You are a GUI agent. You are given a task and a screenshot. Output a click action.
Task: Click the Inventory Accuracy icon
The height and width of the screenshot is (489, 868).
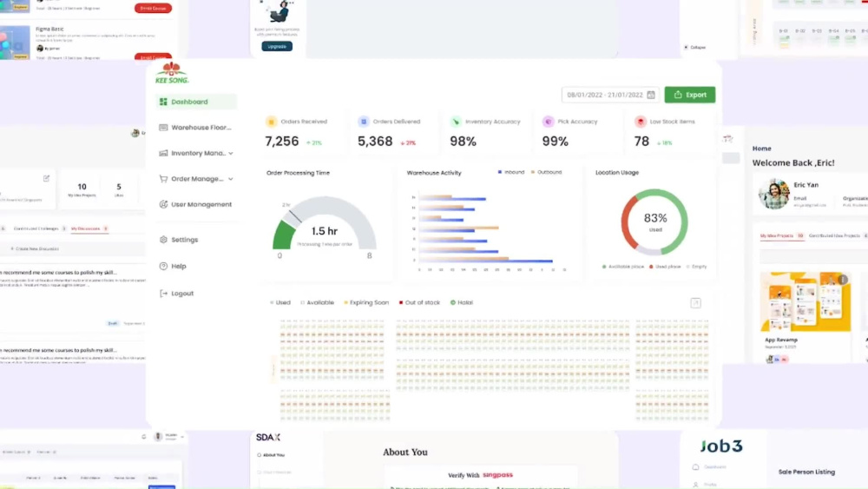456,122
